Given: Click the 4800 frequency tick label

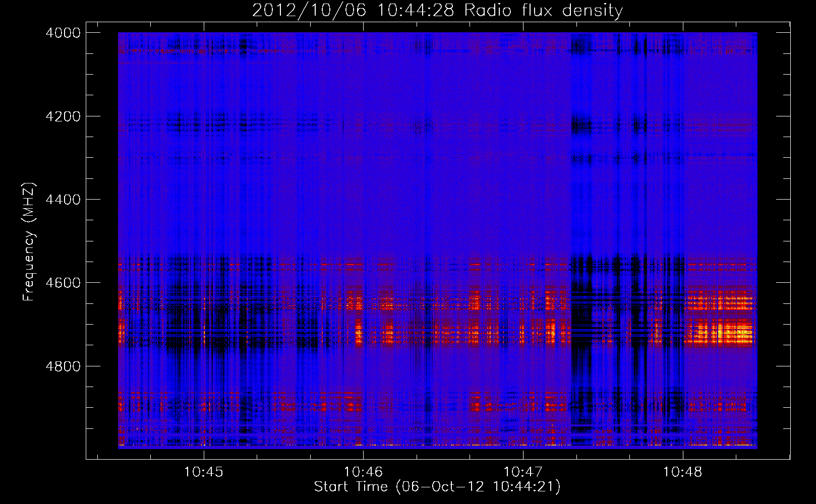Looking at the screenshot, I should pyautogui.click(x=63, y=366).
